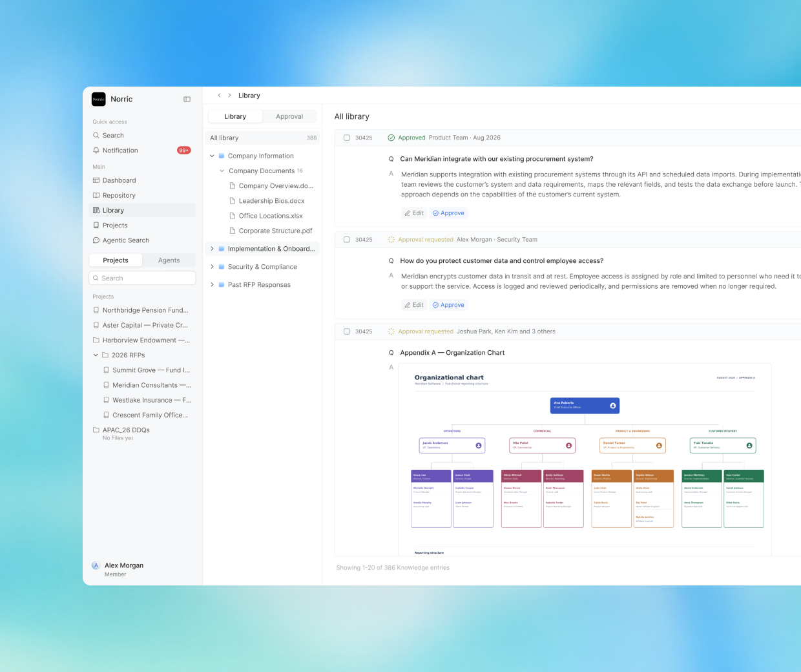Edit the customer data protection answer
The width and height of the screenshot is (801, 672).
[414, 305]
